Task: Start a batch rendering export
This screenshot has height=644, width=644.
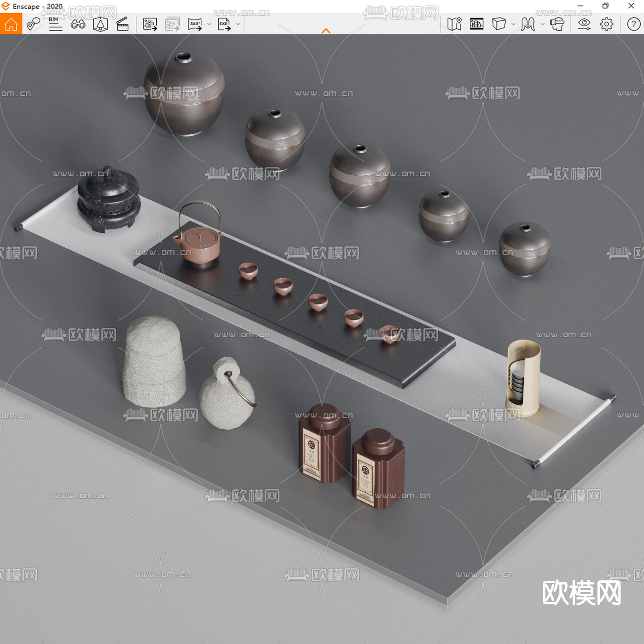Action: (x=172, y=24)
